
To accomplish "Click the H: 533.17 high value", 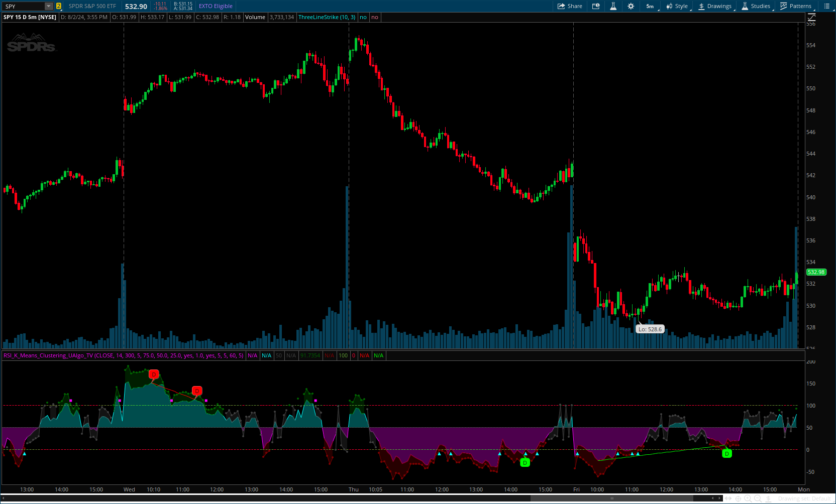I will [x=152, y=17].
